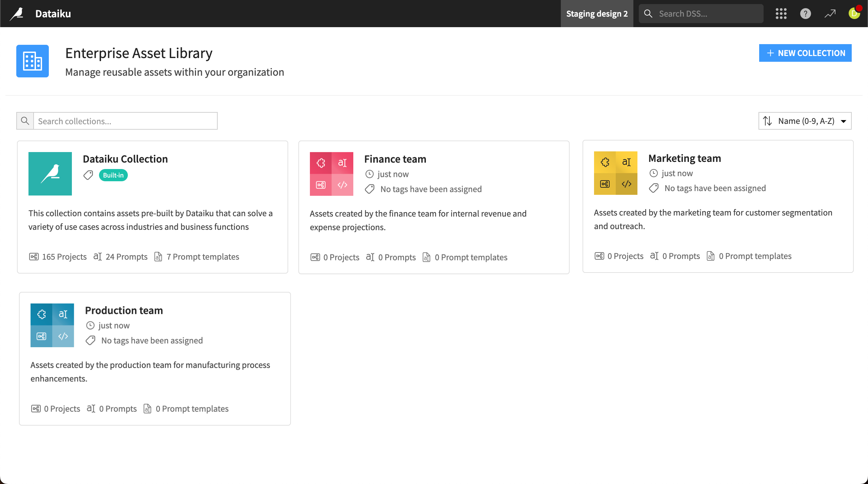Click the NEW COLLECTION button
Image resolution: width=868 pixels, height=484 pixels.
[805, 53]
